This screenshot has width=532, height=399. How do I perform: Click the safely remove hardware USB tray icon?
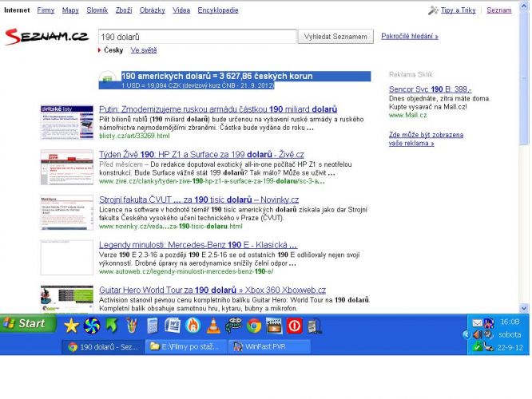489,347
